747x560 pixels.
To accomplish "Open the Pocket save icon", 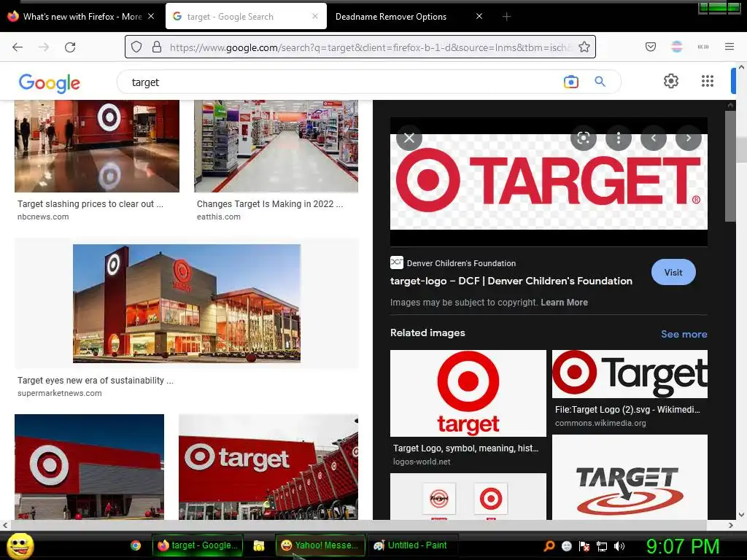I will [x=651, y=47].
